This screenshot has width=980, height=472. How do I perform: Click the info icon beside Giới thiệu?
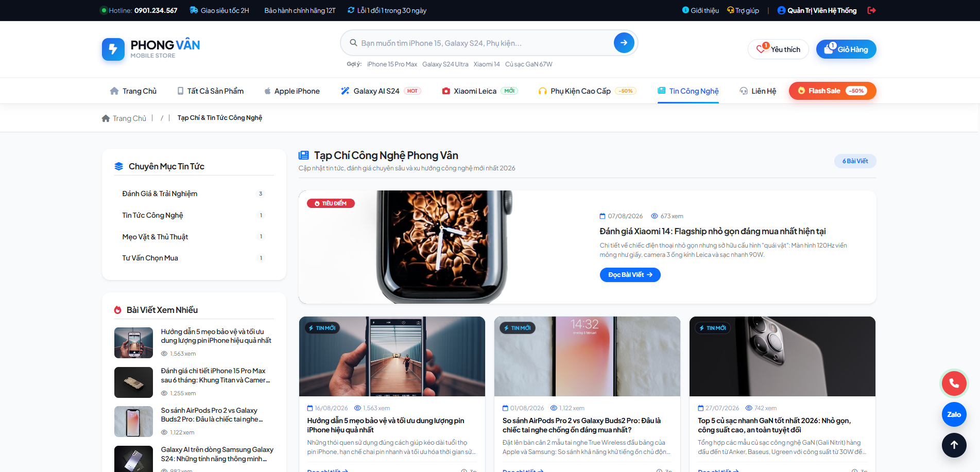click(x=685, y=10)
